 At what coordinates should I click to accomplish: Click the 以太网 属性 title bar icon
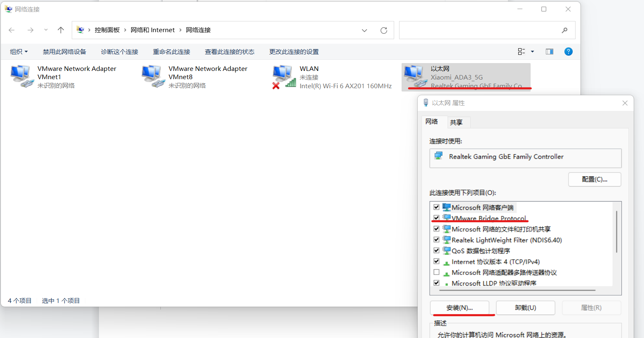tap(426, 103)
